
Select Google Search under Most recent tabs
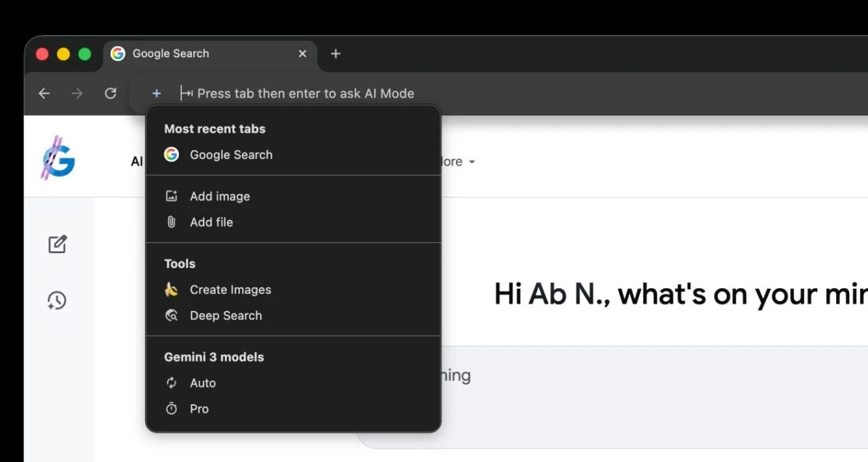click(x=230, y=155)
